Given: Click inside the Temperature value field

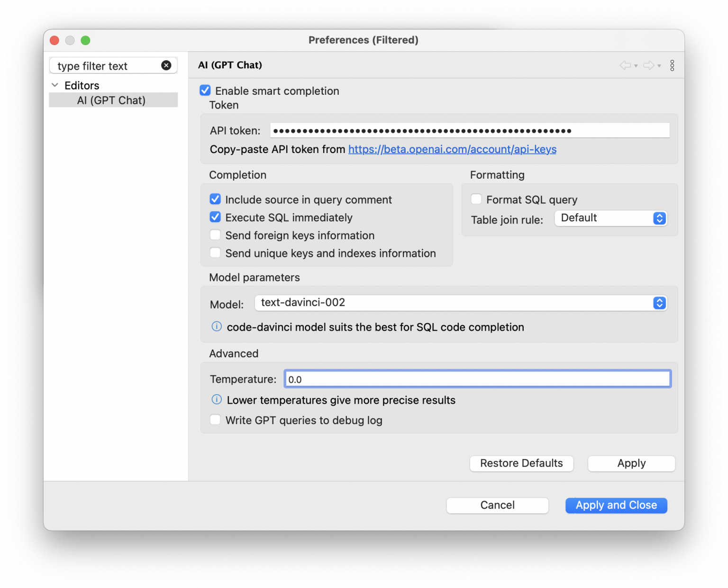Looking at the screenshot, I should click(477, 379).
